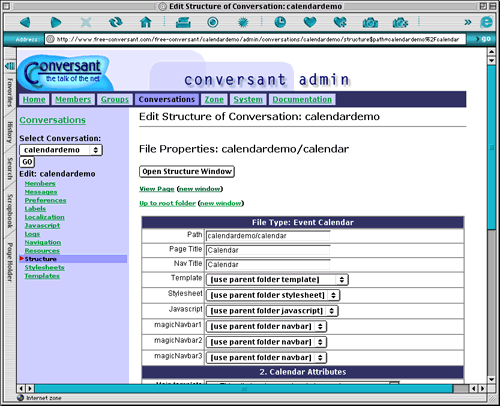Click the horizontal scrollbar left arrow
The height and width of the screenshot is (406, 500).
tap(21, 388)
